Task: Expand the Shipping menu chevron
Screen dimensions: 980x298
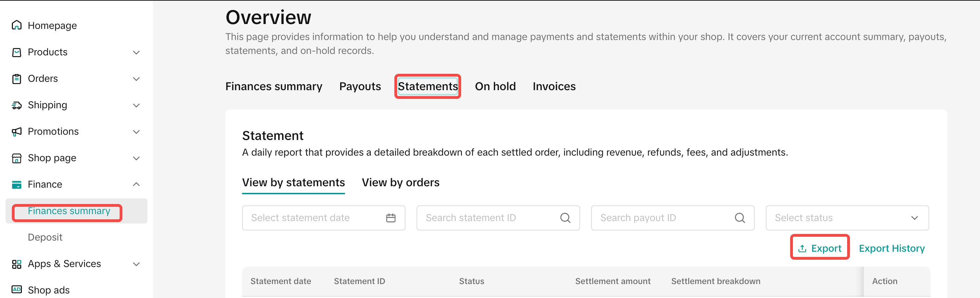Action: point(136,105)
